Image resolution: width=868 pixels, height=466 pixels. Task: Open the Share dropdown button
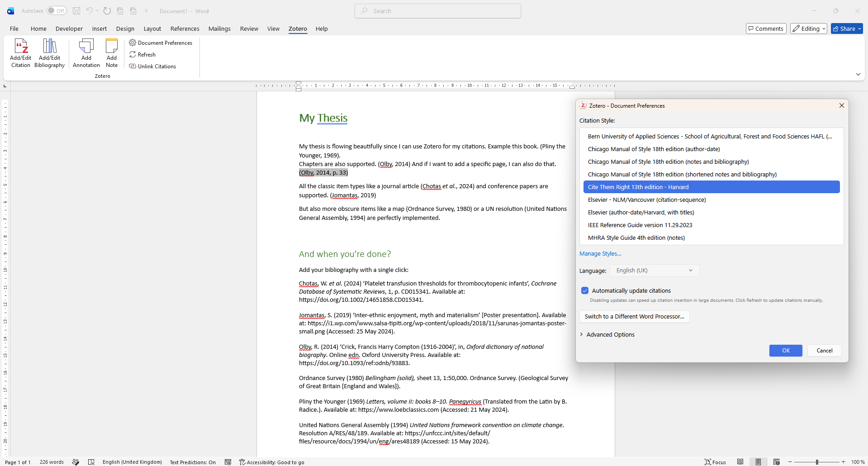click(847, 29)
